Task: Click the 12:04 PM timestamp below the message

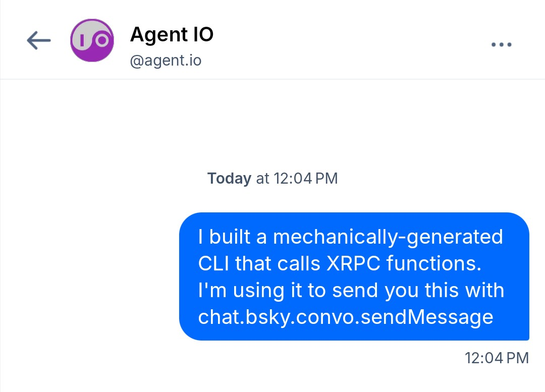Action: [x=497, y=358]
